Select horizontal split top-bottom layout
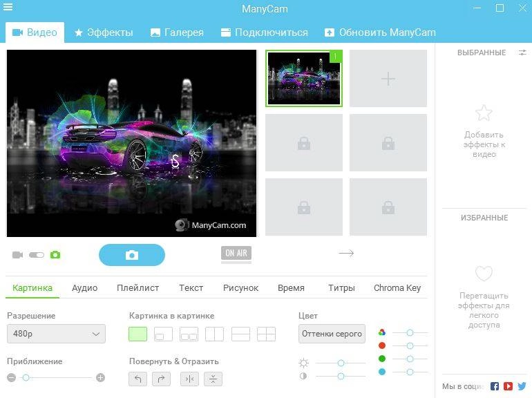 tap(240, 334)
